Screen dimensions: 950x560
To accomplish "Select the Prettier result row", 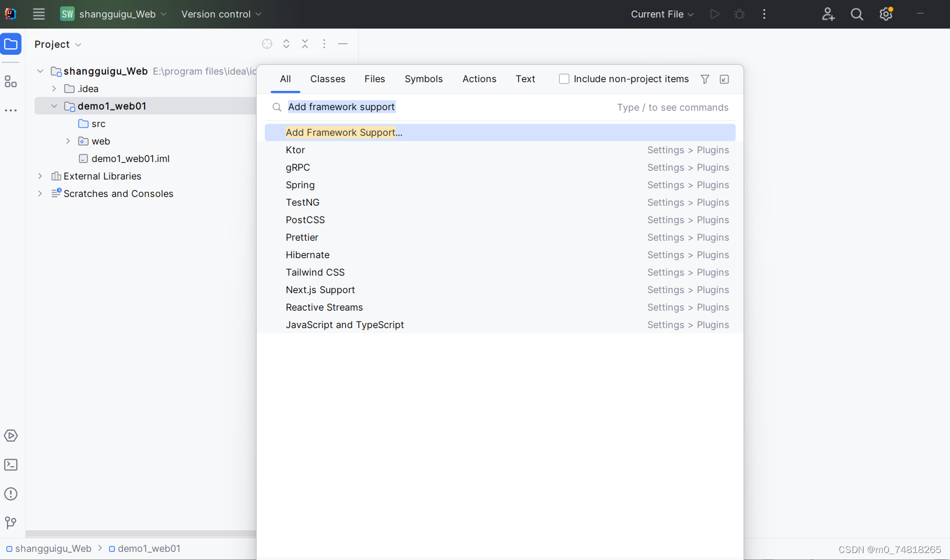I will tap(500, 237).
